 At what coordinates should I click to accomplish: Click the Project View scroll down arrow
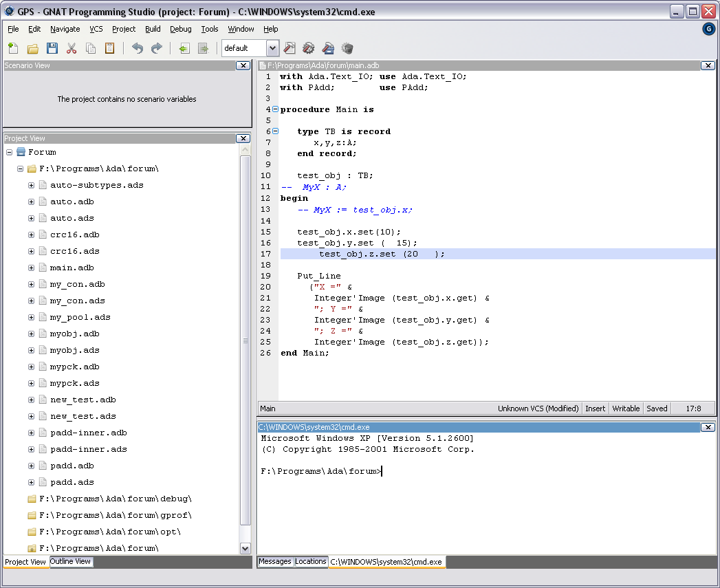(246, 548)
